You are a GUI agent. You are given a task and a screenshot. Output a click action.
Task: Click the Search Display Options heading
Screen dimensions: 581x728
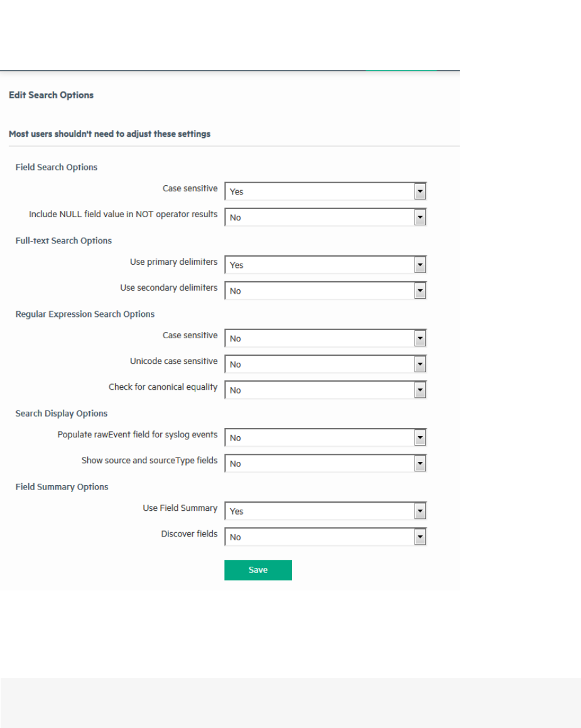coord(62,413)
